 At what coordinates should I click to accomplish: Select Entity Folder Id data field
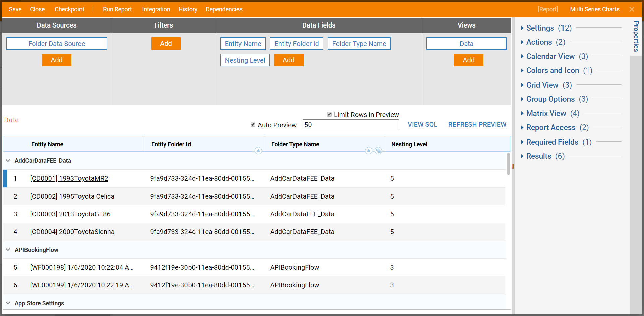(297, 44)
